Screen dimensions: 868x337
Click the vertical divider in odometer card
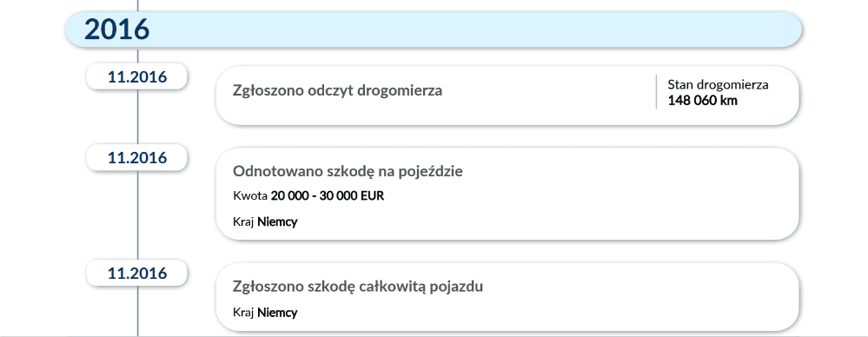point(657,92)
